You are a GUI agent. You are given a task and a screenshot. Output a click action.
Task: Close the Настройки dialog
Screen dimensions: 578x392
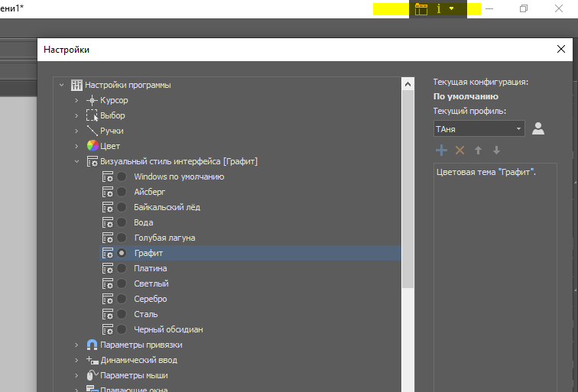(x=561, y=49)
